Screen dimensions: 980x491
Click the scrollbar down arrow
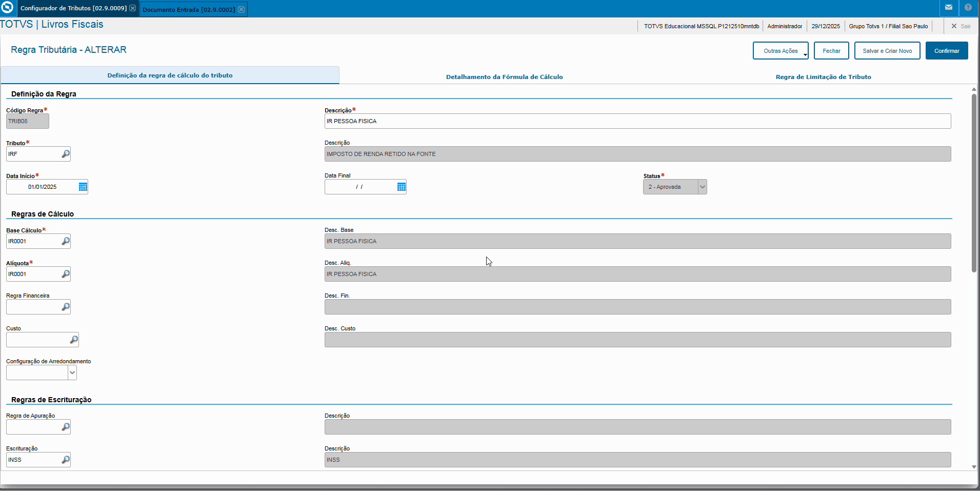[x=974, y=467]
